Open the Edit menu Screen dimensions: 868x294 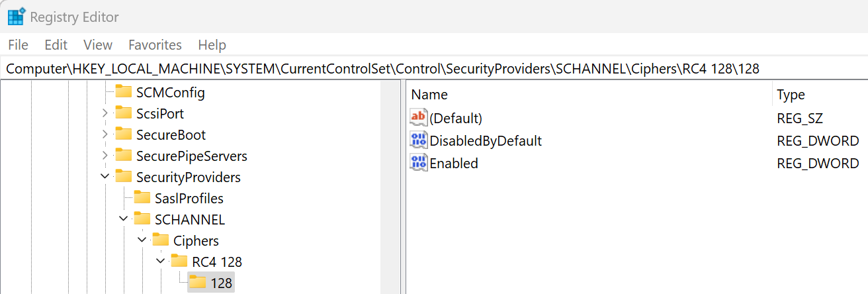(x=56, y=45)
